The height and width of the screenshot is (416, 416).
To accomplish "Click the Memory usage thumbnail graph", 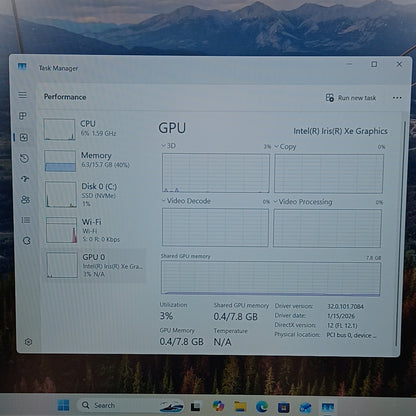I will [60, 161].
